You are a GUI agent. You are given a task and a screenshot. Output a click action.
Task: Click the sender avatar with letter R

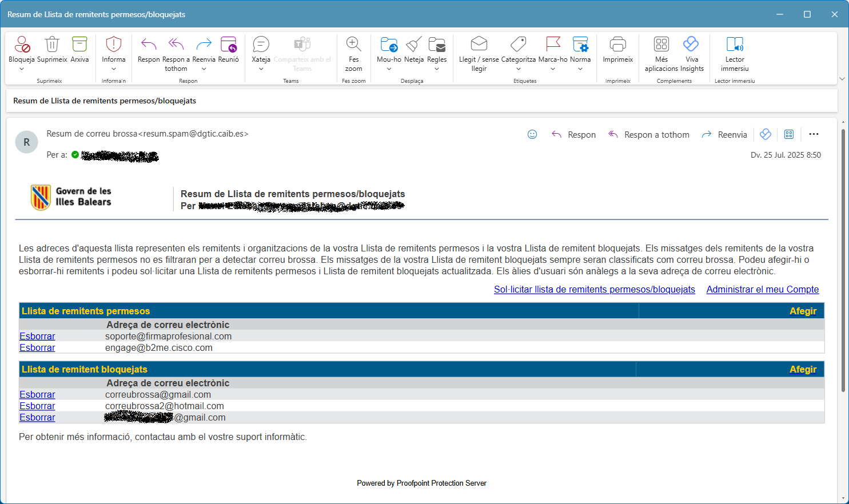pos(26,142)
